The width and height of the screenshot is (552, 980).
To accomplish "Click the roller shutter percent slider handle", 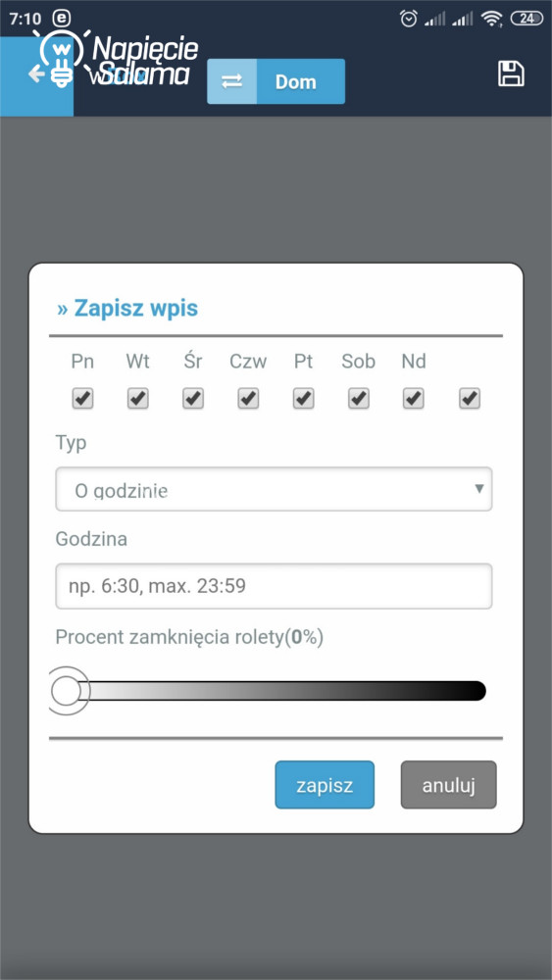I will click(x=67, y=691).
